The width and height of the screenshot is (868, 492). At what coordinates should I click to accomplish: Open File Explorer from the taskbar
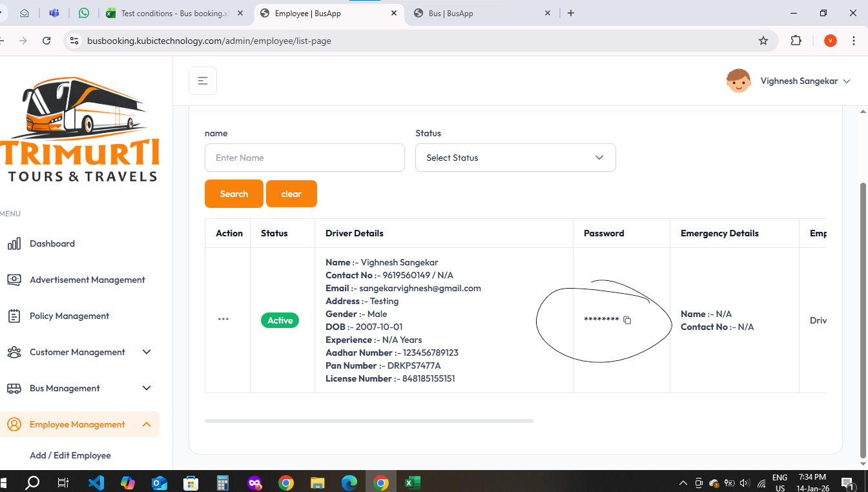point(317,482)
